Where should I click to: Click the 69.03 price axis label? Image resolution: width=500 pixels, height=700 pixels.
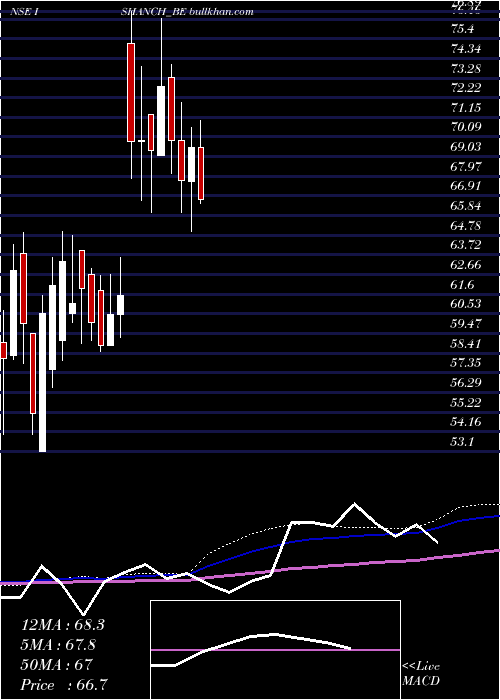[x=466, y=147]
